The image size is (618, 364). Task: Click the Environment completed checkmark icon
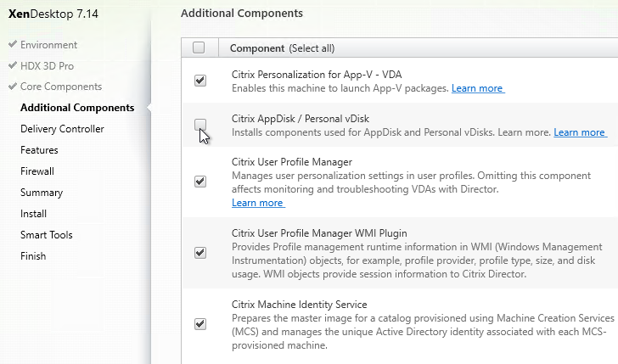(x=13, y=44)
